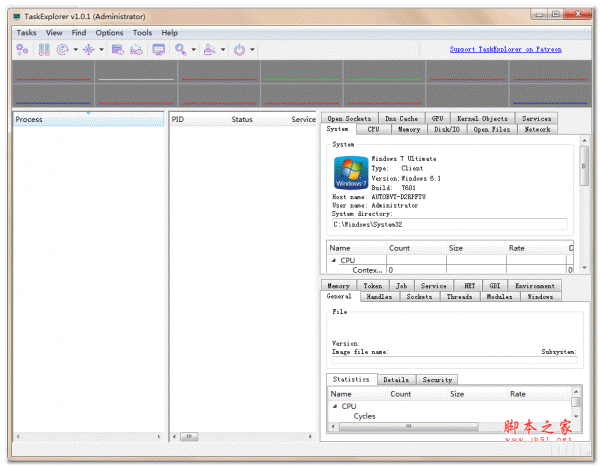Click the gears settings toolbar icon
Viewport: 600px width, 467px height.
[x=22, y=50]
